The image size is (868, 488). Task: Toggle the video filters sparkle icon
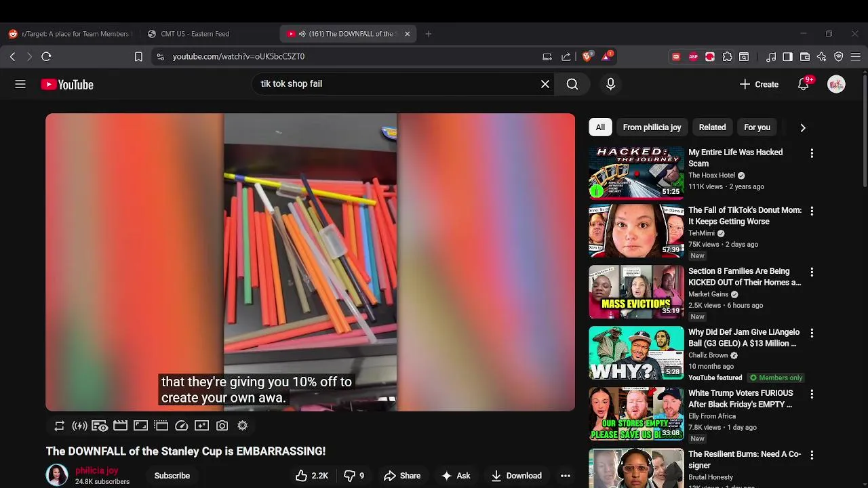201,426
